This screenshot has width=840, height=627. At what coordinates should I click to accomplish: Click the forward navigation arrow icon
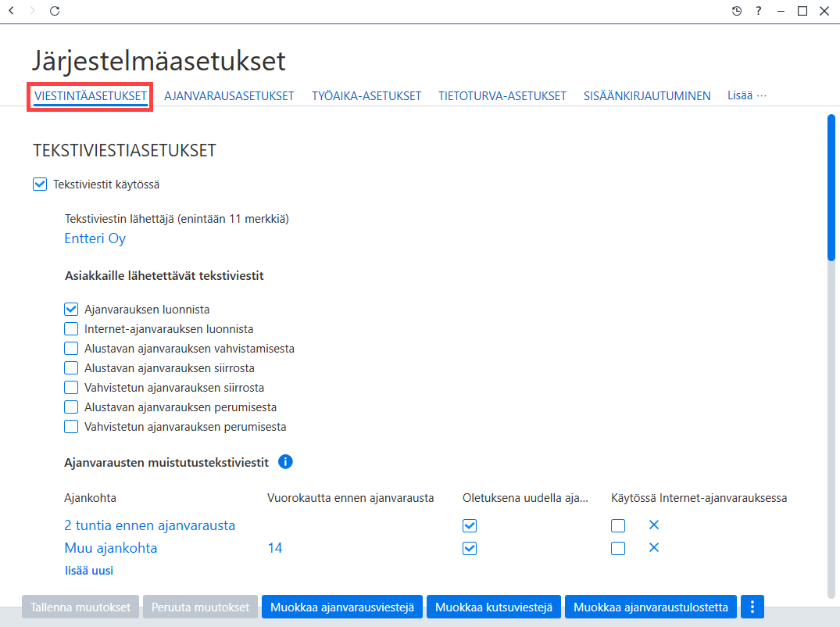[33, 11]
